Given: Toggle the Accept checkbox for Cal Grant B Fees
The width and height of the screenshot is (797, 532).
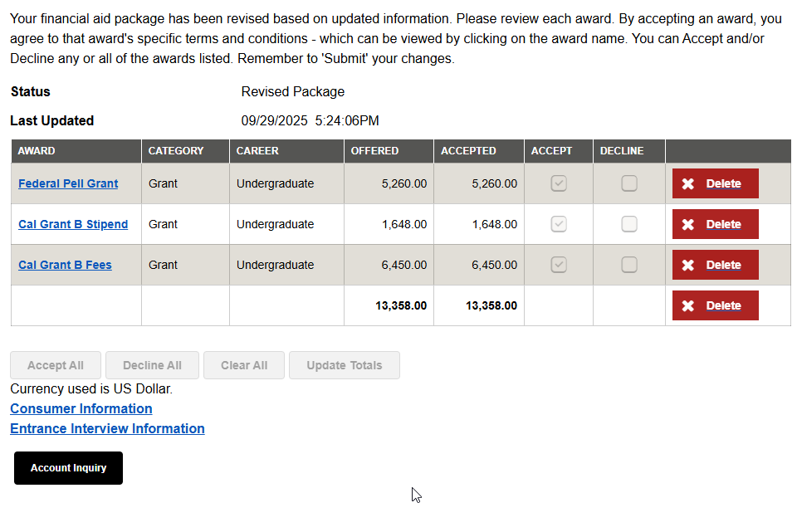Looking at the screenshot, I should [x=558, y=264].
